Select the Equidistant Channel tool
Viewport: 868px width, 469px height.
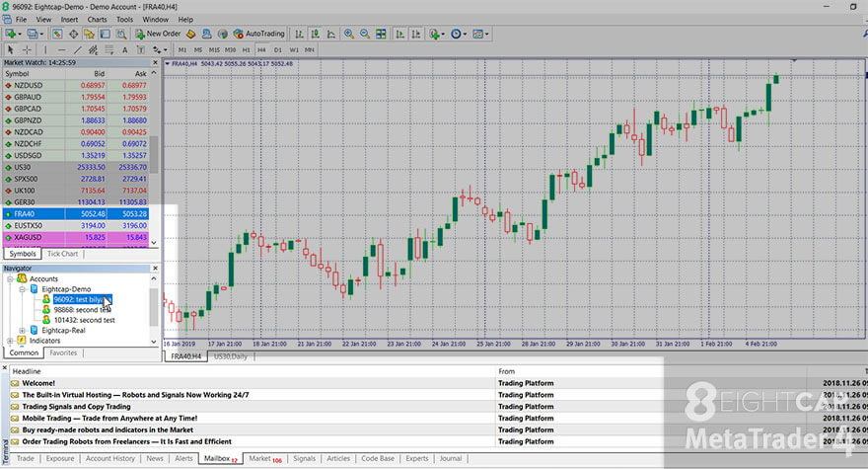point(93,50)
